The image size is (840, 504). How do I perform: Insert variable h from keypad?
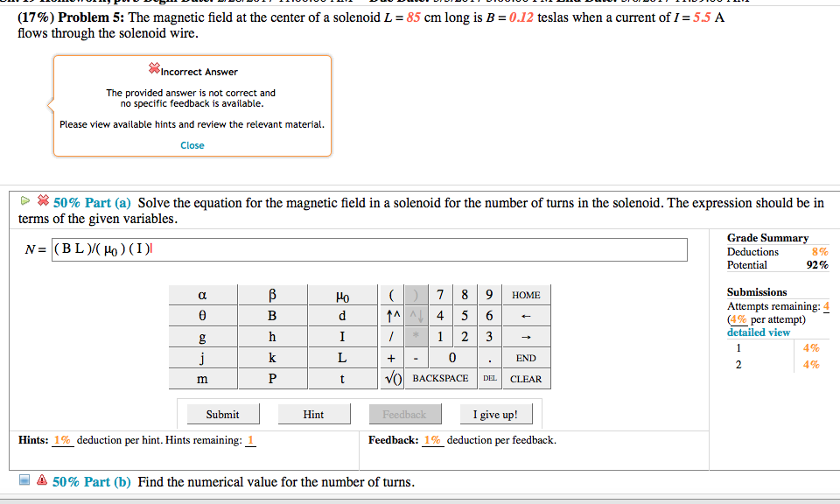(272, 337)
